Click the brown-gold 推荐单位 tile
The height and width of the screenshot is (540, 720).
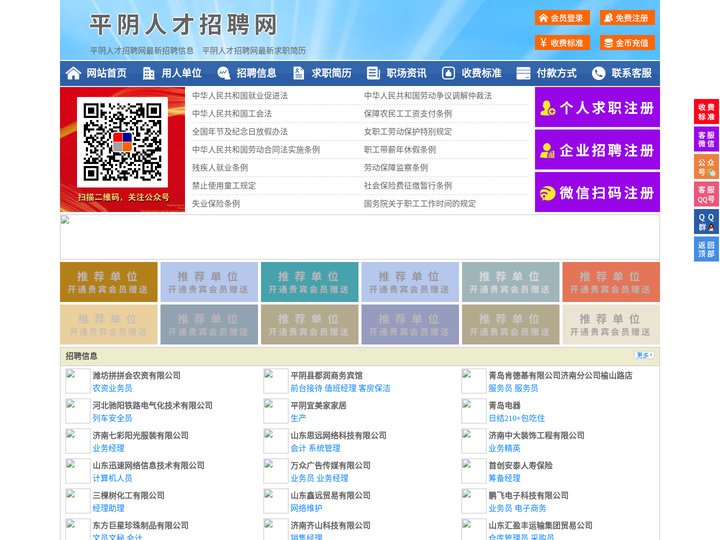pyautogui.click(x=108, y=282)
